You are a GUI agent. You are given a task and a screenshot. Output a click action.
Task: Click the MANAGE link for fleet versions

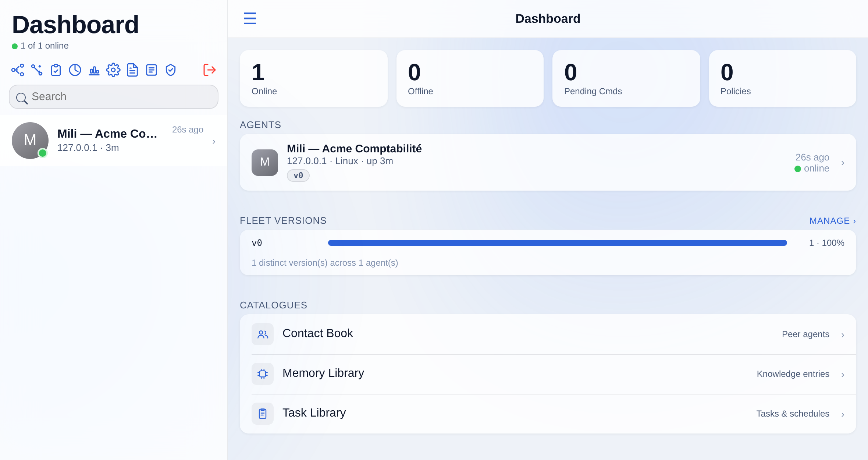[833, 221]
